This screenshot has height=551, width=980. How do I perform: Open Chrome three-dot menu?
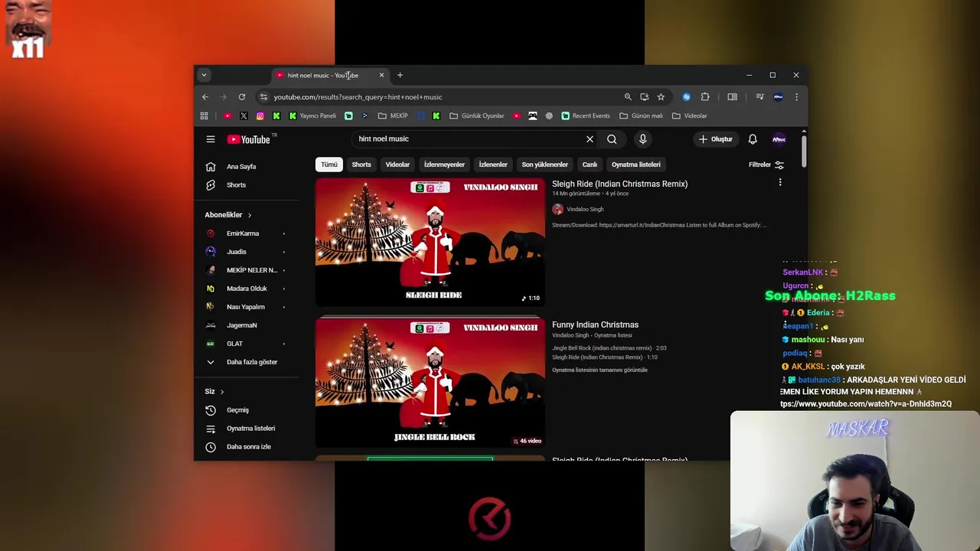(796, 97)
